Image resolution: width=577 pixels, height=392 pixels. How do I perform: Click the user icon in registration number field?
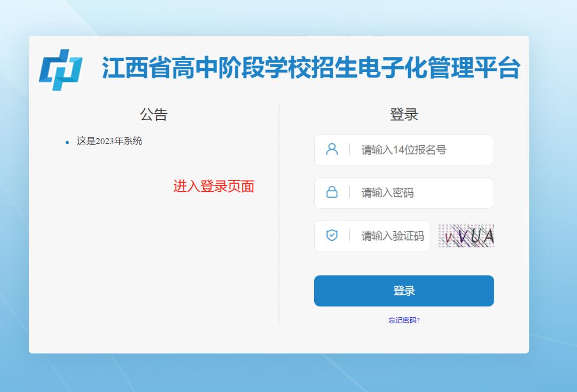click(332, 150)
